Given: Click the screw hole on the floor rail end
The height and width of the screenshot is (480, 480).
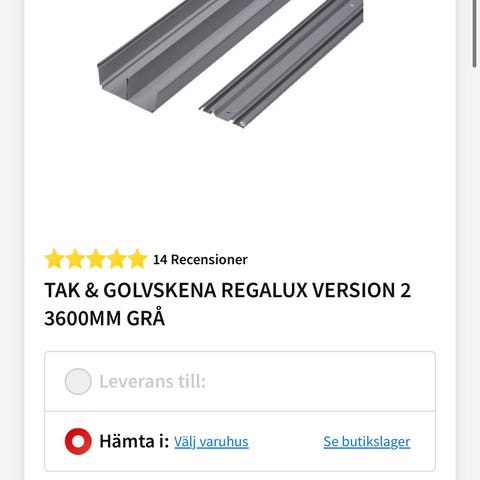Looking at the screenshot, I should [x=228, y=113].
